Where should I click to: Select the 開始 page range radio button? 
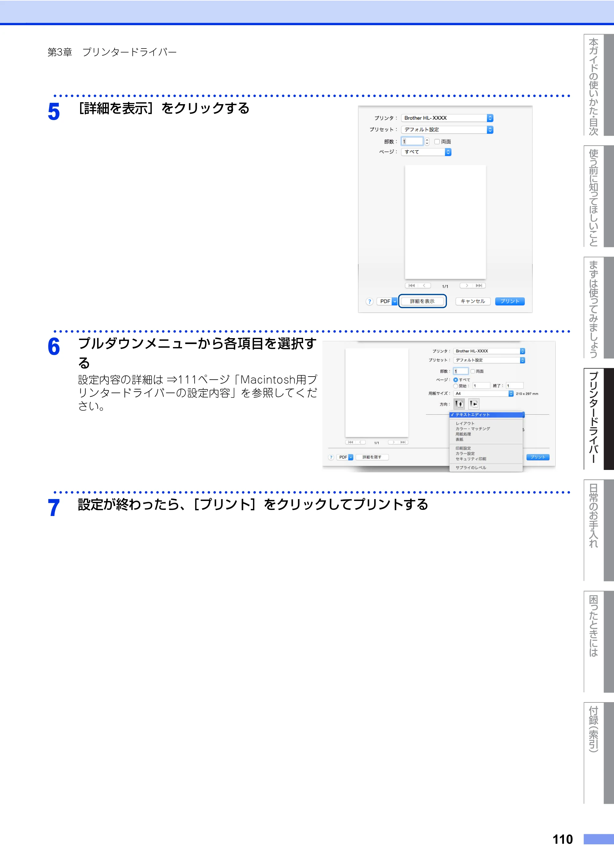click(x=456, y=386)
